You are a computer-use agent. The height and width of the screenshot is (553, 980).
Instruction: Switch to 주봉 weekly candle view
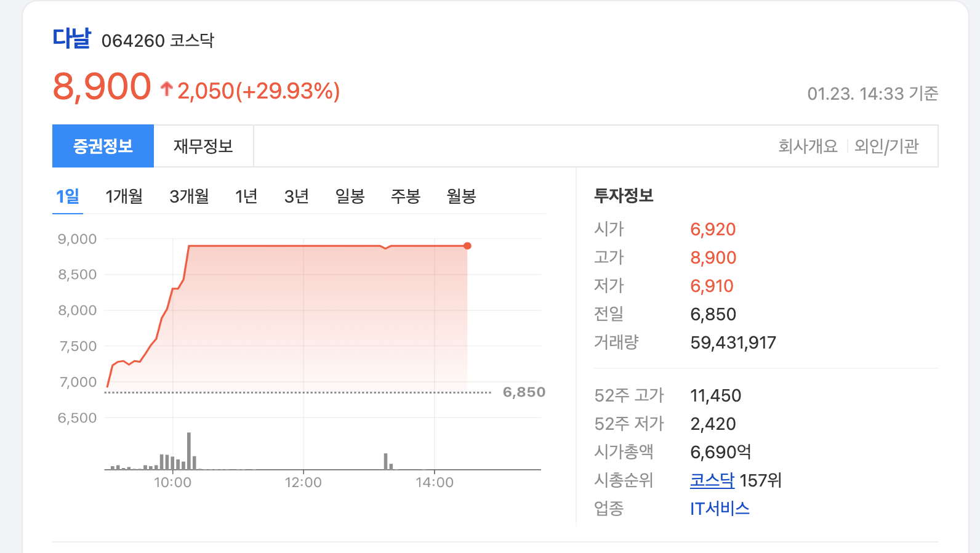[406, 196]
